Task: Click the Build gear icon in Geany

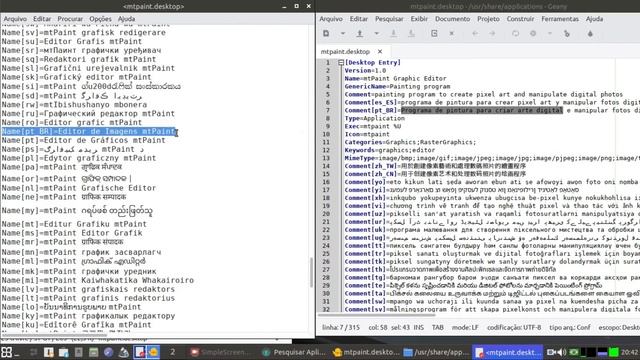Action: [x=533, y=33]
